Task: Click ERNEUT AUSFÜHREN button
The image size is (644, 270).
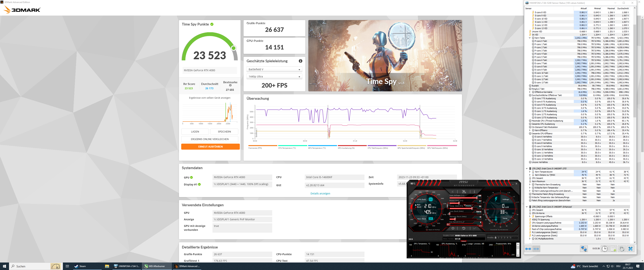Action: pyautogui.click(x=210, y=147)
